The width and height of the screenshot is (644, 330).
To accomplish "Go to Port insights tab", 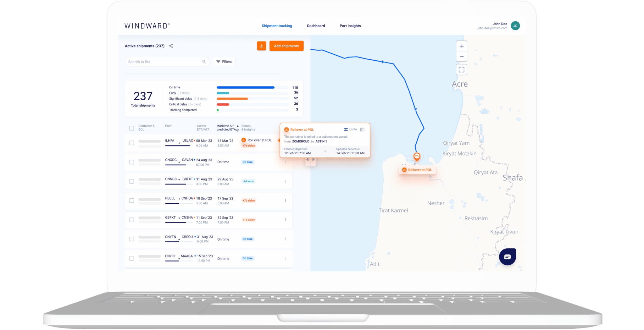I will [350, 26].
